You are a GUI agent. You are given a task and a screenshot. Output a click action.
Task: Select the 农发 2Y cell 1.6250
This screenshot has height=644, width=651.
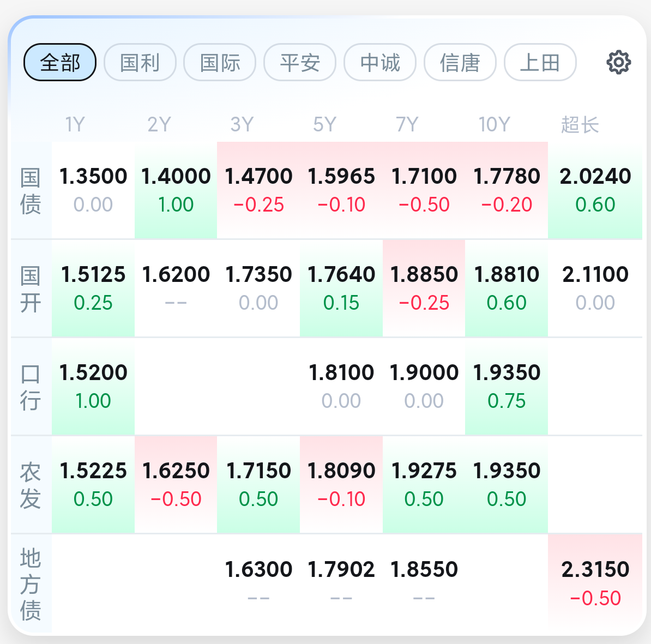[176, 485]
